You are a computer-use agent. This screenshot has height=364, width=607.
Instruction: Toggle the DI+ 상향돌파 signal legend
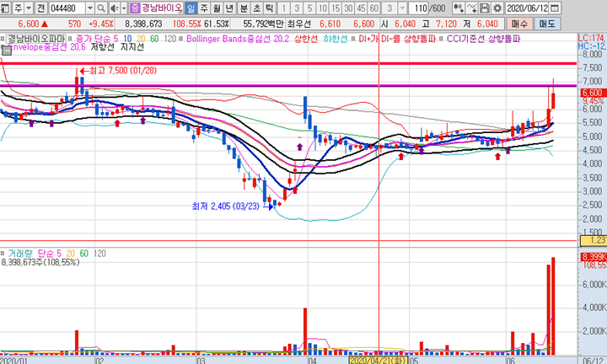[x=353, y=39]
